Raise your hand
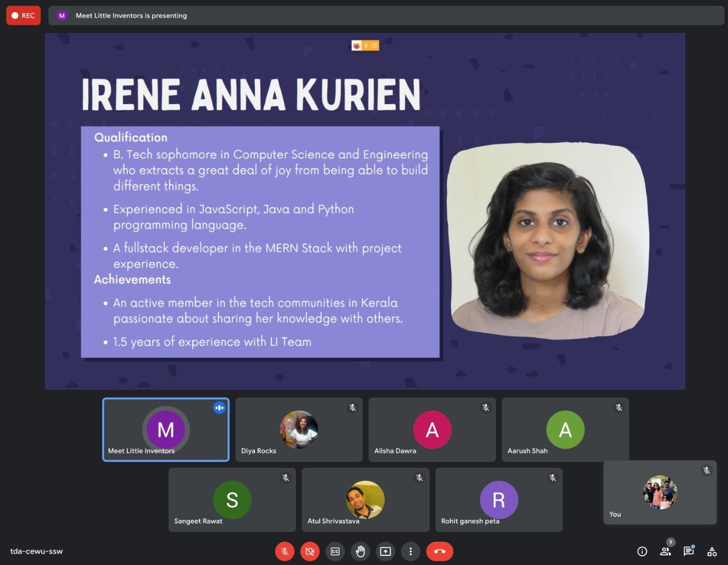This screenshot has height=565, width=728. pos(360,551)
